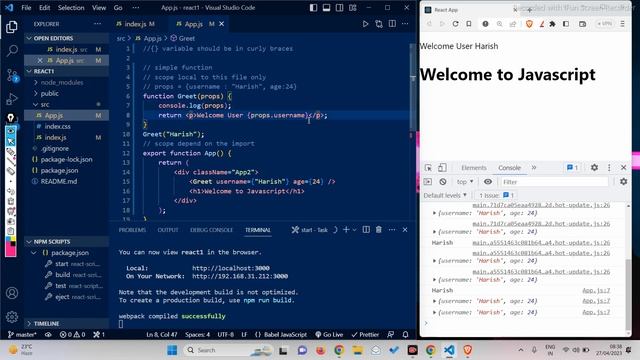
Task: Open Brave Shields lion icon
Action: pyautogui.click(x=529, y=24)
